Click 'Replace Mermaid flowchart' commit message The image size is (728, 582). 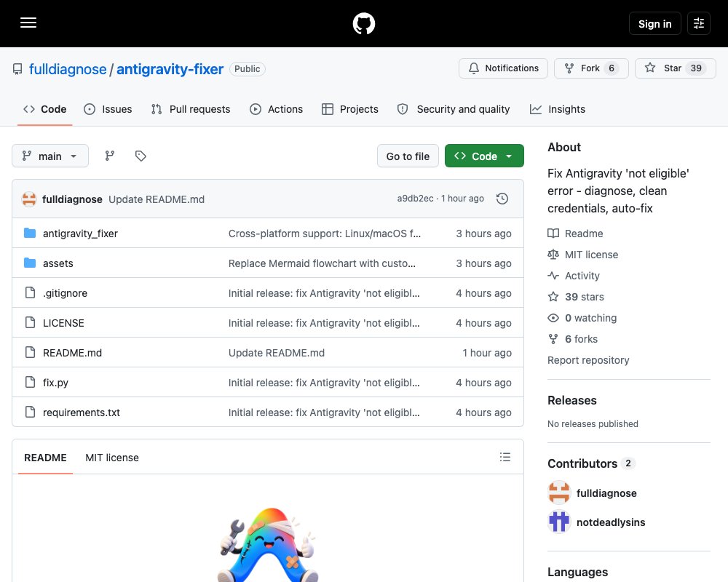coord(322,263)
